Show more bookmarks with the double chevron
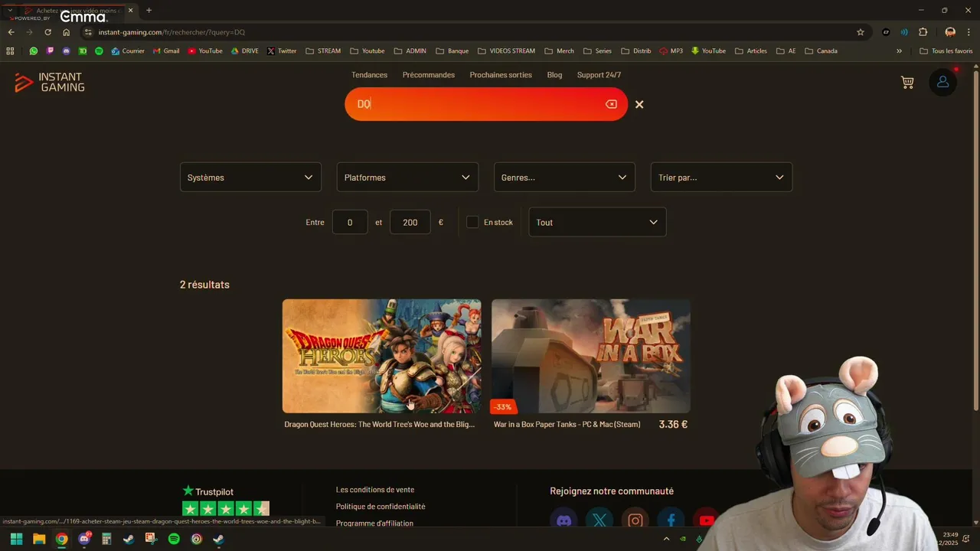The image size is (980, 551). [x=899, y=51]
